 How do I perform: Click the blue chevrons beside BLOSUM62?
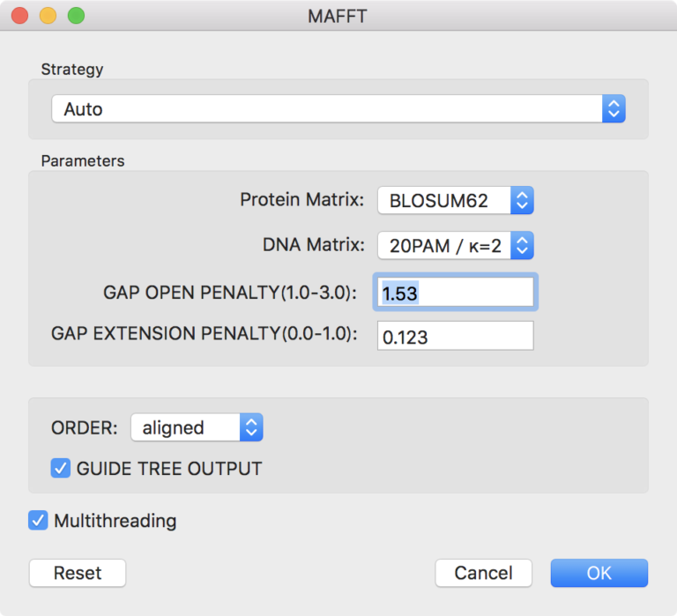click(522, 200)
